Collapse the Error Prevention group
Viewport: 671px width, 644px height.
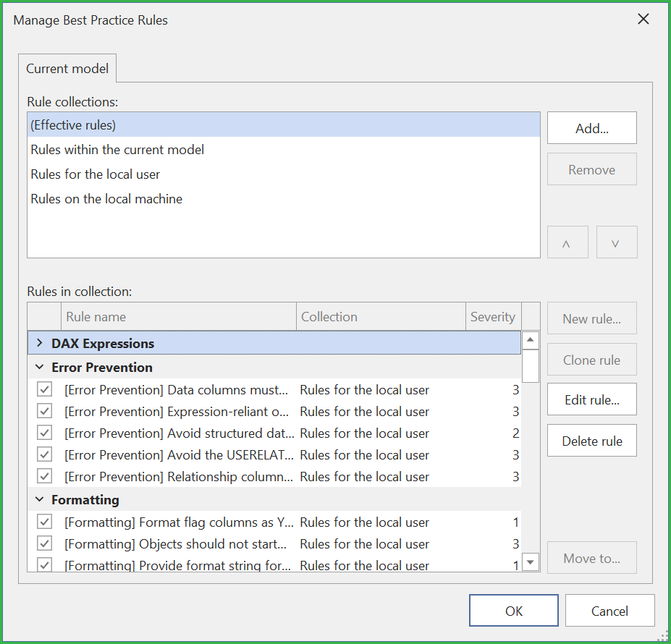38,367
